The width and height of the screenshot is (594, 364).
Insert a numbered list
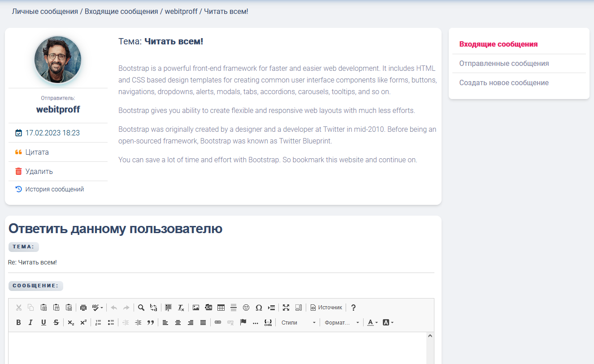99,322
